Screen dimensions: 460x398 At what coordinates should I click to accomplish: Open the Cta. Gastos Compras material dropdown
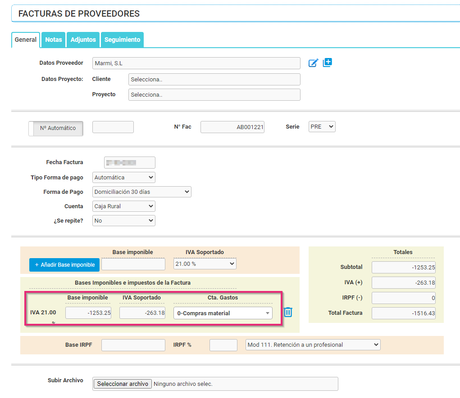[223, 313]
